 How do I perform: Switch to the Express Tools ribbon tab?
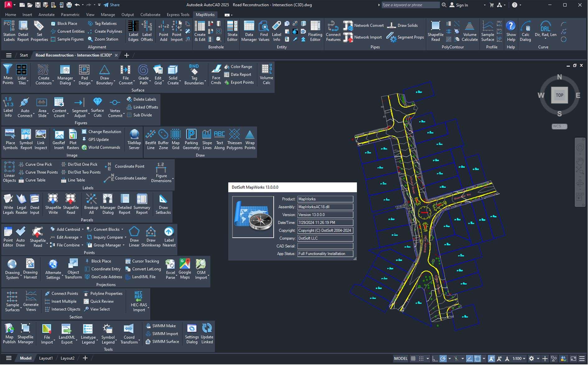click(x=178, y=15)
